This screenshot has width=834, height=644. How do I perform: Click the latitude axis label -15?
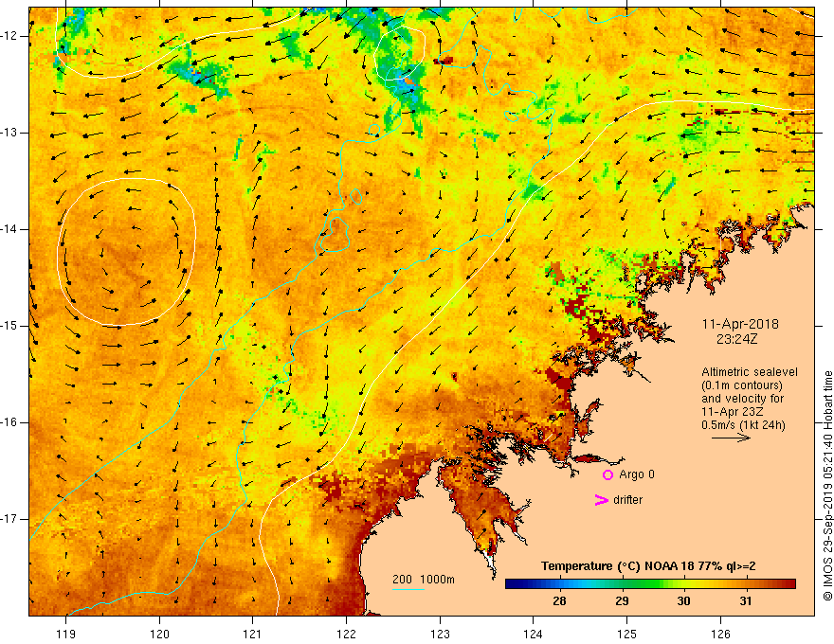click(x=10, y=326)
